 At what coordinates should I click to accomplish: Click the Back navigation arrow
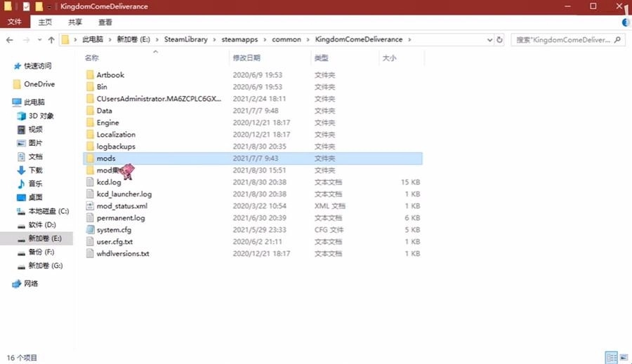coord(10,40)
